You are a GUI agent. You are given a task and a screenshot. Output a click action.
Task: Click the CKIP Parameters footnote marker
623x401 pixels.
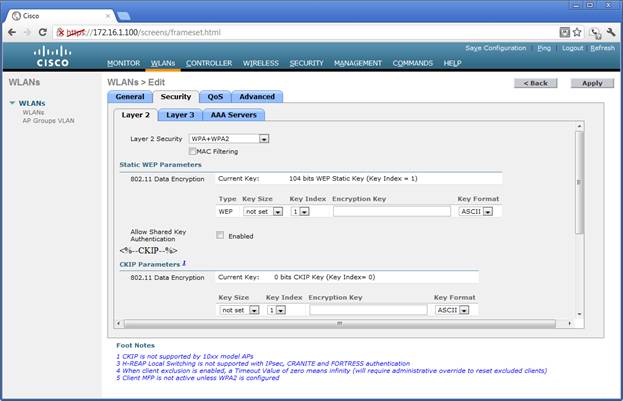(184, 263)
